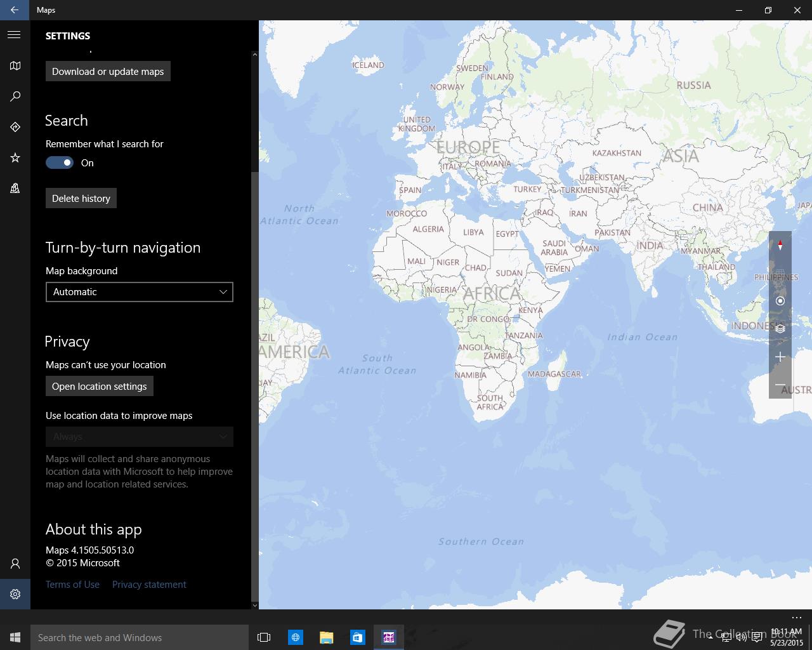Zoom out with the map minus button
Image resolution: width=812 pixels, height=650 pixels.
pos(780,385)
